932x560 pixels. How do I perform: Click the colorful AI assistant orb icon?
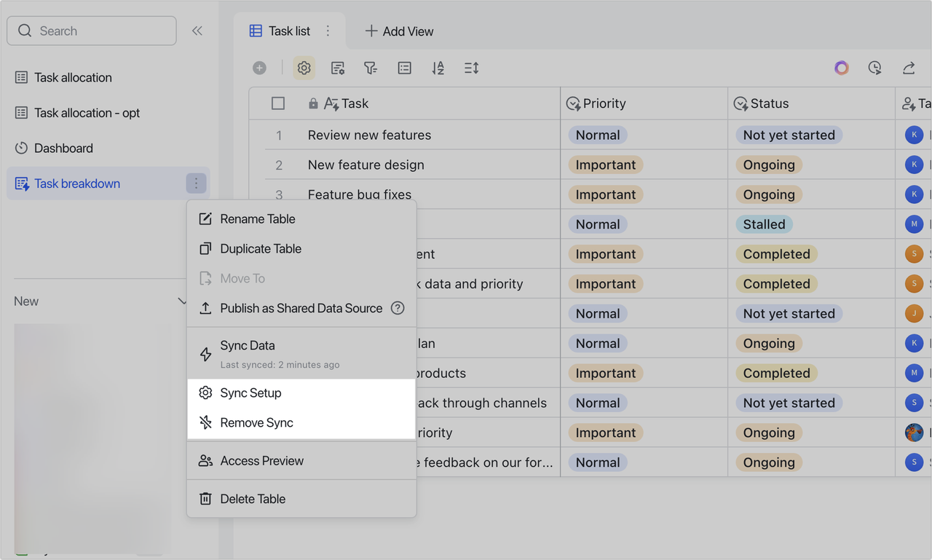coord(841,67)
